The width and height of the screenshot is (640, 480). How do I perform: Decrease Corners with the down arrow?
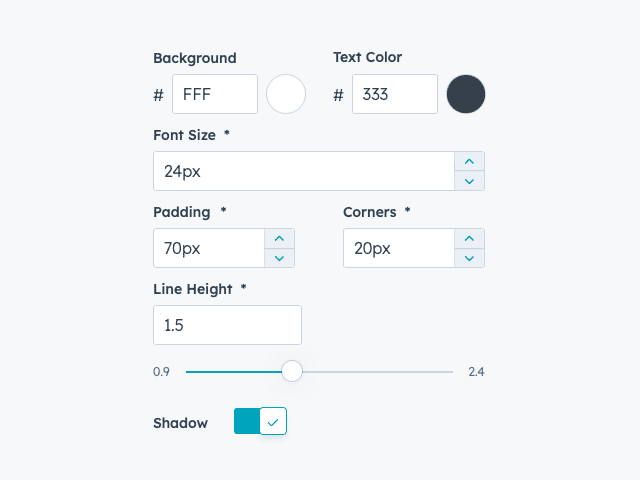tap(469, 258)
